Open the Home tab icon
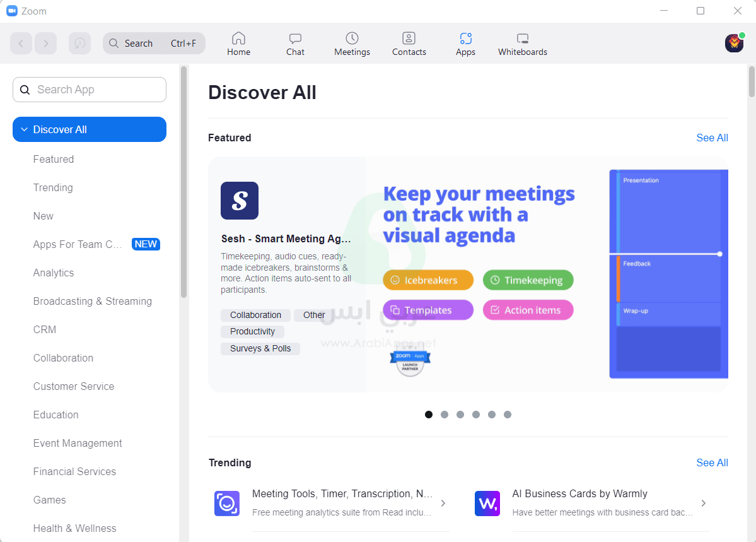The image size is (756, 542). click(238, 38)
